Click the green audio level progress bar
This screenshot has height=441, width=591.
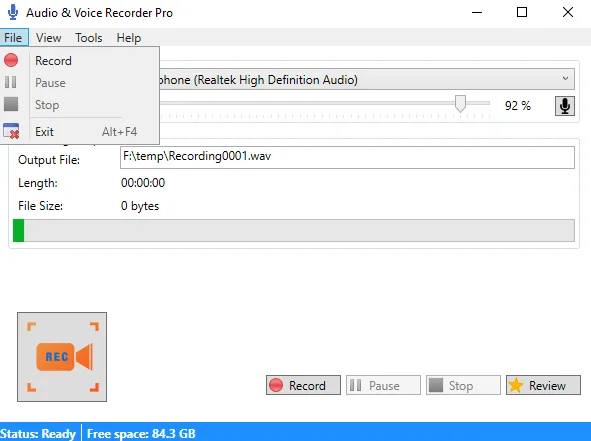[x=294, y=230]
